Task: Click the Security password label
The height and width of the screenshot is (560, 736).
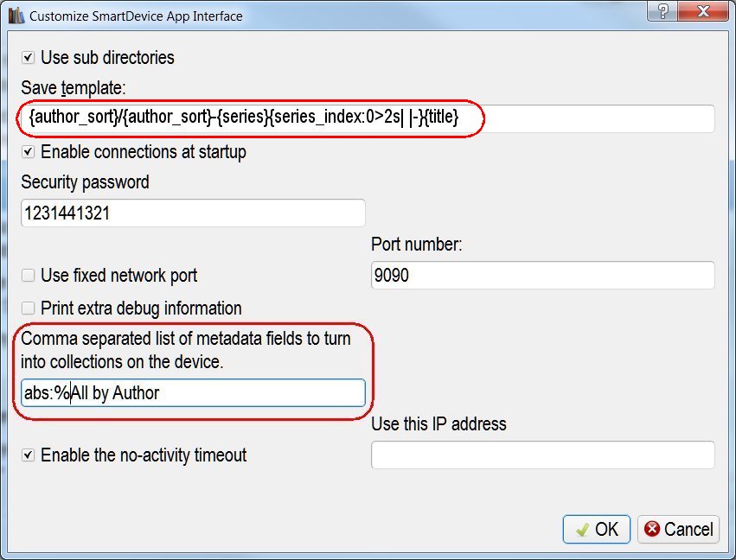Action: (85, 182)
